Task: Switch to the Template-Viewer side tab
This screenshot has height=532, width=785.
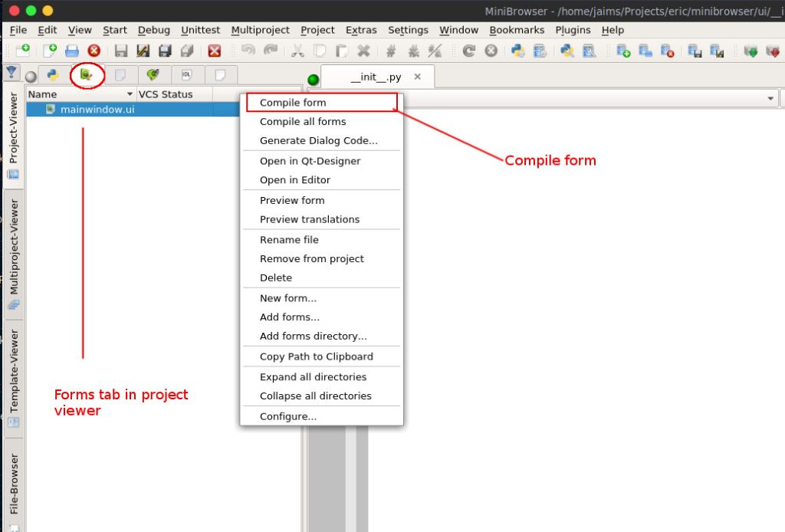Action: pyautogui.click(x=14, y=373)
